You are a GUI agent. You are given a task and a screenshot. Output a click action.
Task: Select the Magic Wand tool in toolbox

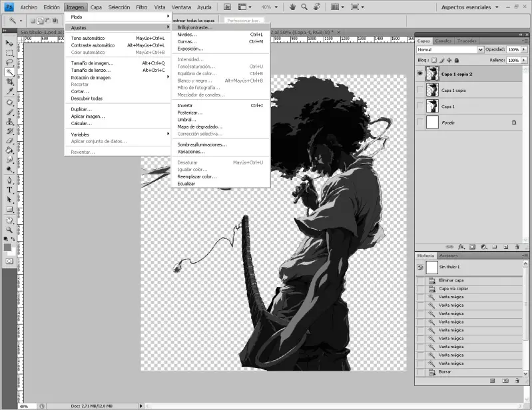click(9, 72)
